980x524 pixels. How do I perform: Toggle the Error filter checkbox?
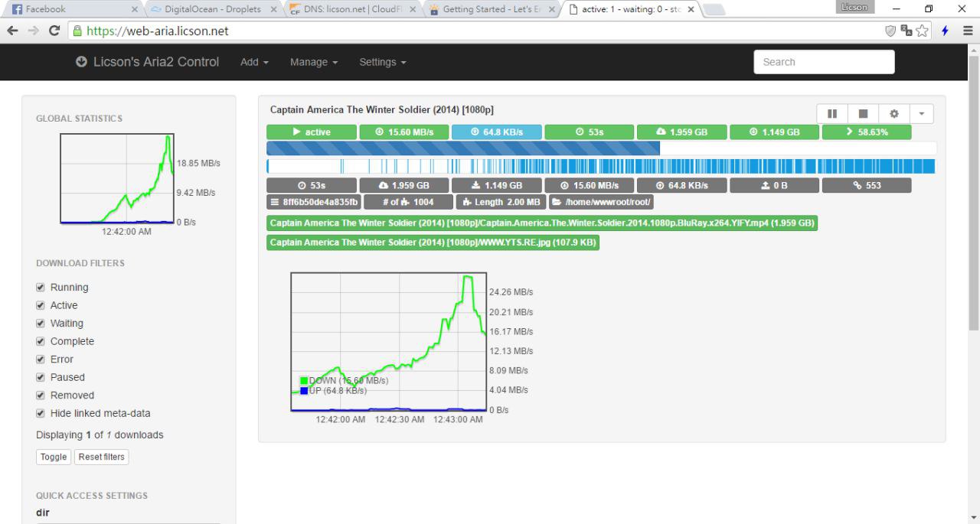(41, 360)
